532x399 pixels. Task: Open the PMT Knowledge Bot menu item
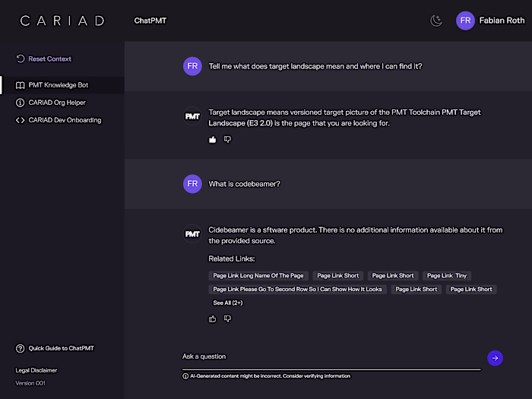(62, 85)
